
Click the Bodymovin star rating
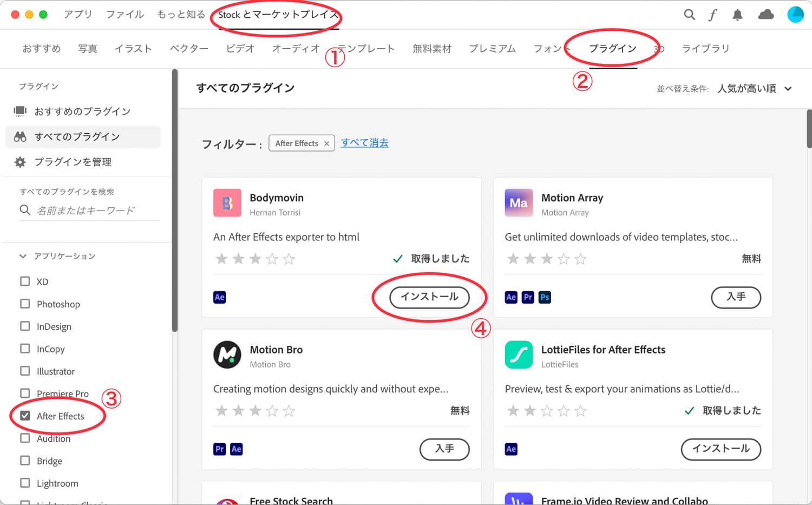coord(255,259)
